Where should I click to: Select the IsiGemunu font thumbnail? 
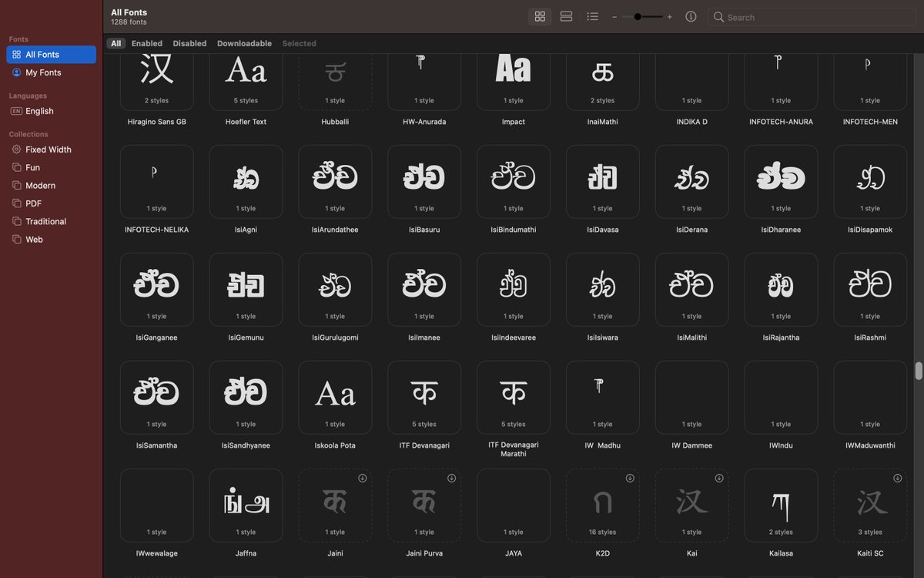246,290
